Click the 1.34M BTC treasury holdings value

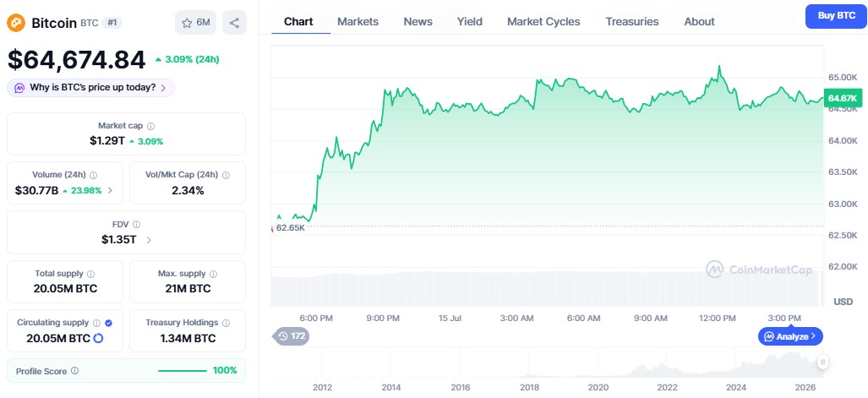click(x=187, y=338)
